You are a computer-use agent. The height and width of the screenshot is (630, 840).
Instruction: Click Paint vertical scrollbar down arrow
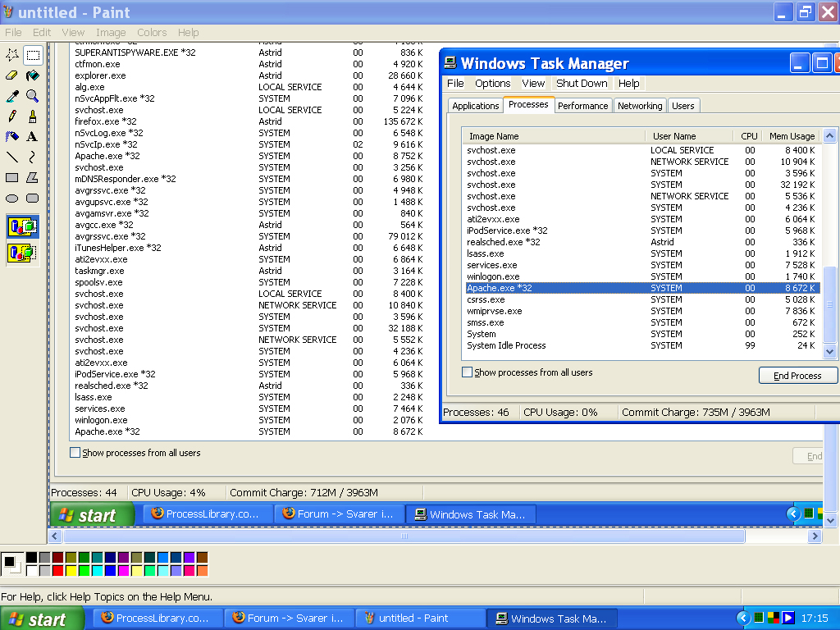(x=830, y=520)
